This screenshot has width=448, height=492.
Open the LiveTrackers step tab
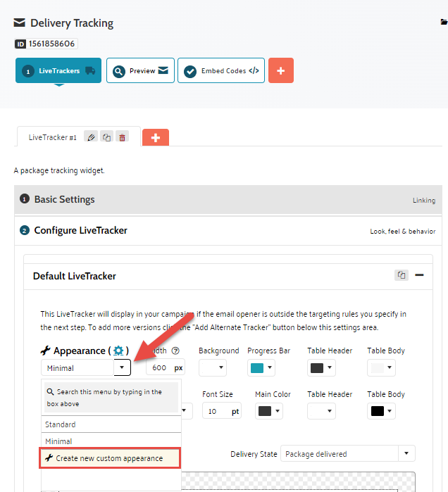click(58, 70)
